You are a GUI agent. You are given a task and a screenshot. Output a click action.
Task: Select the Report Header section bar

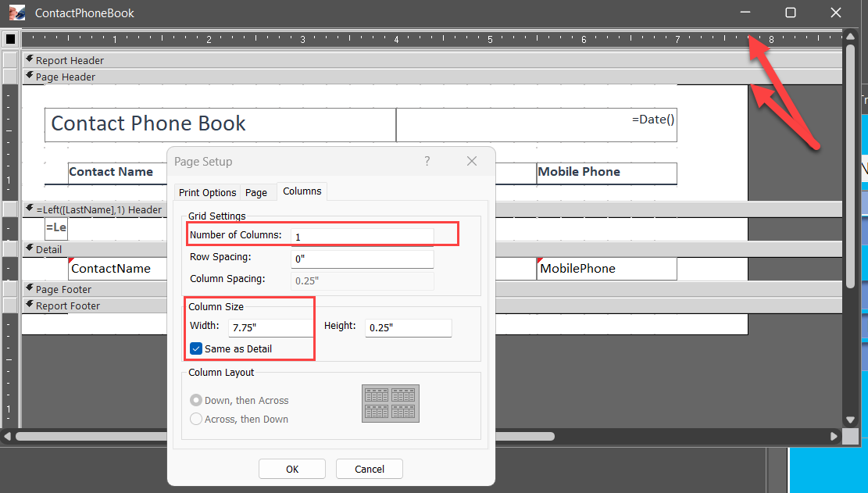click(x=432, y=59)
